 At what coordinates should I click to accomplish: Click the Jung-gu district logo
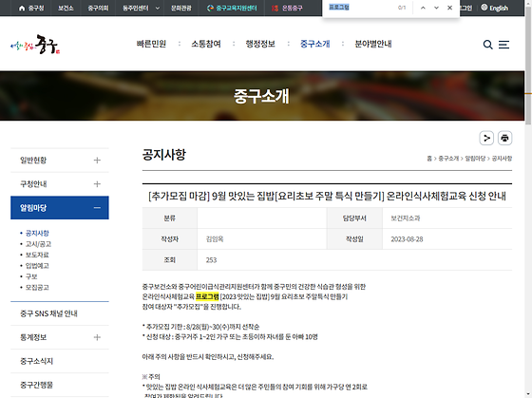click(35, 45)
